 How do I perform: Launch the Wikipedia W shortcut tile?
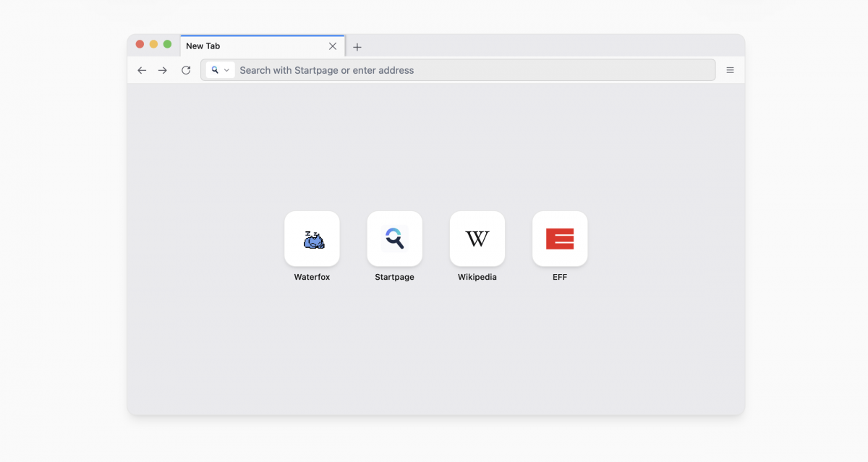pos(477,239)
